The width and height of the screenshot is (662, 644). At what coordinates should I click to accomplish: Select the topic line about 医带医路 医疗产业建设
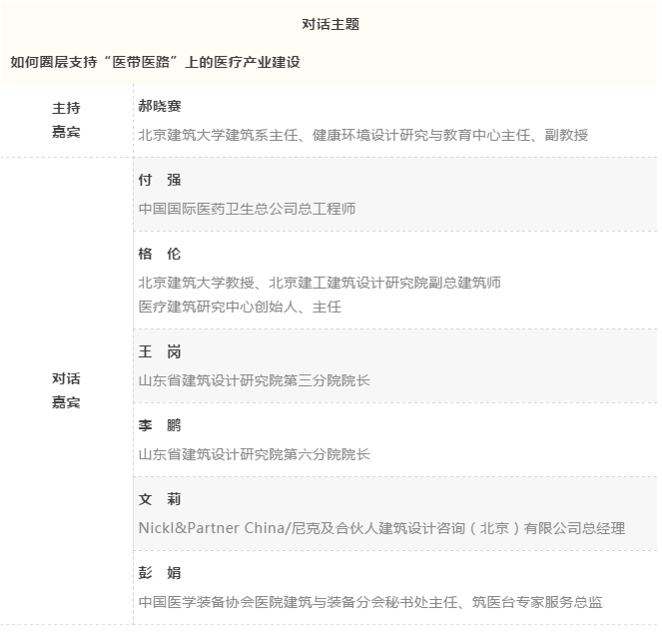point(155,62)
